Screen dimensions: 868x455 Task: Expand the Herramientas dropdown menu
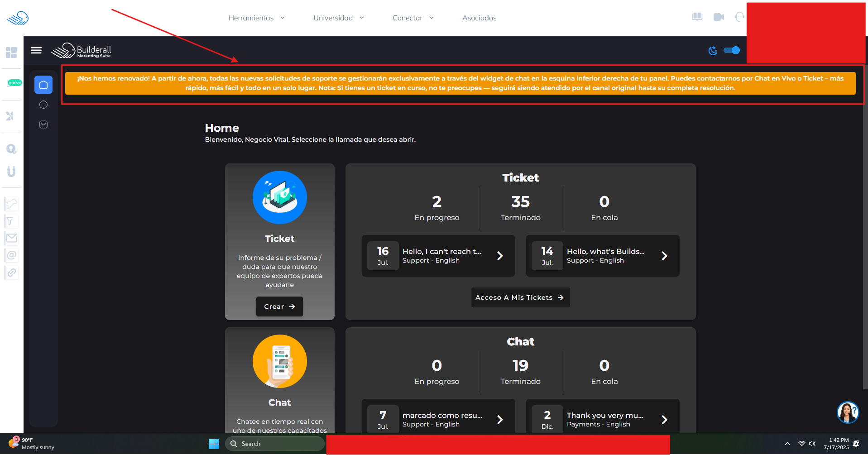[256, 18]
